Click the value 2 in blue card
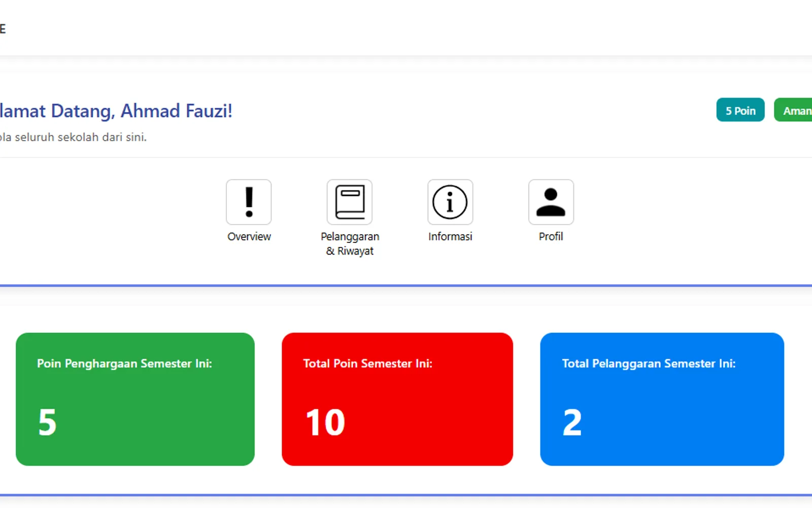 tap(572, 423)
